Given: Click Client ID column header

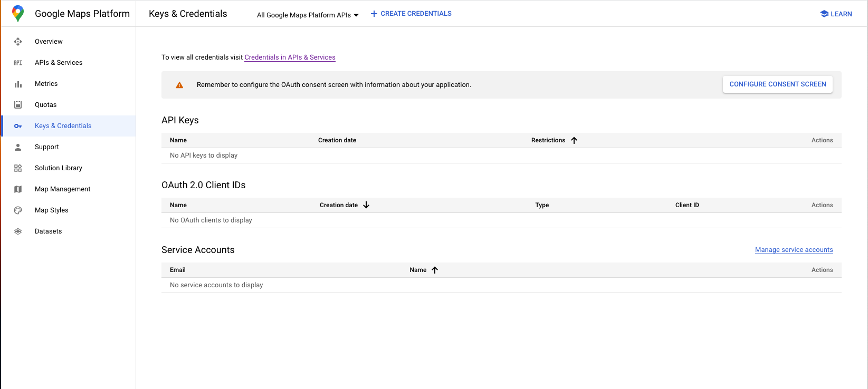Looking at the screenshot, I should pos(687,205).
